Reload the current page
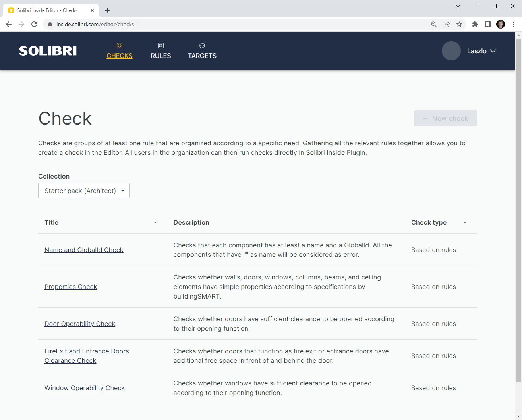 click(x=34, y=24)
